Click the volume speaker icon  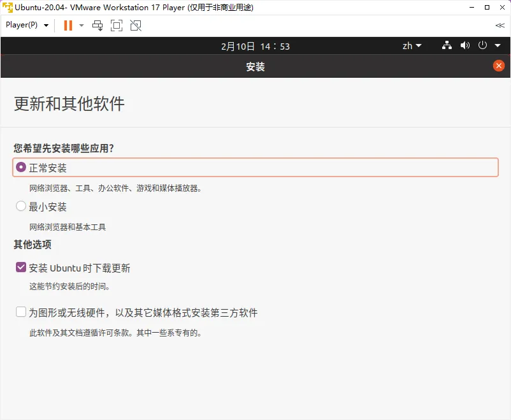coord(465,46)
